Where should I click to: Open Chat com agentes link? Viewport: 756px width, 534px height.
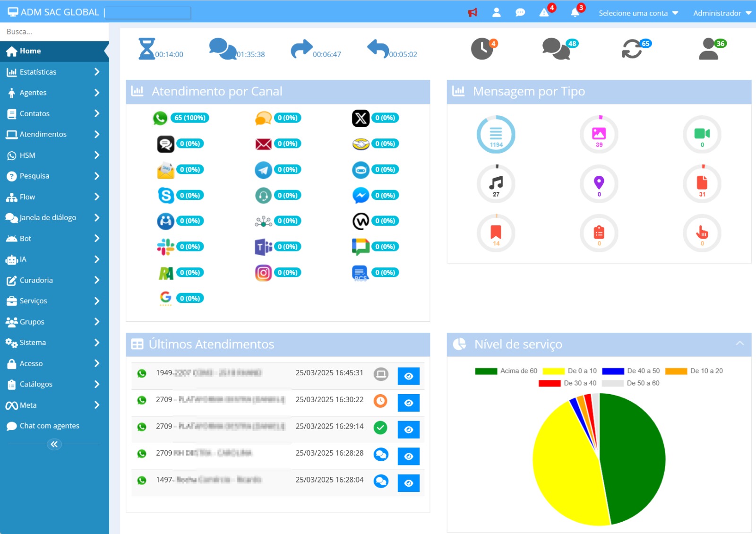tap(49, 426)
